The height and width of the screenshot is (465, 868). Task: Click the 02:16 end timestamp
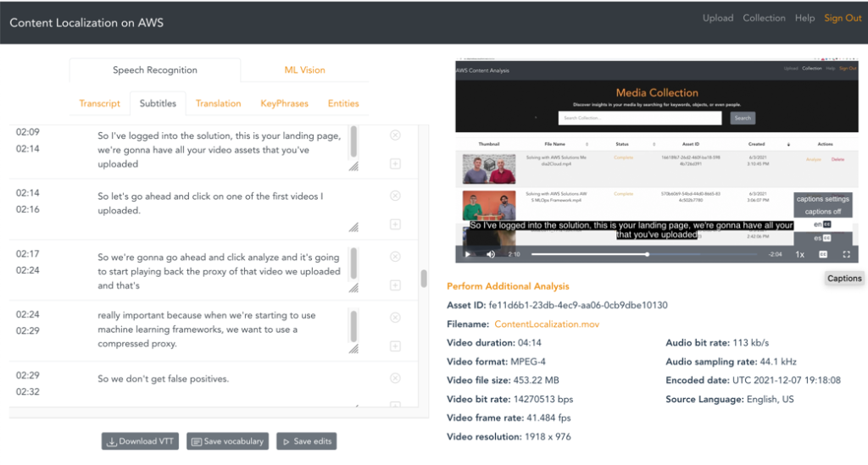click(28, 209)
